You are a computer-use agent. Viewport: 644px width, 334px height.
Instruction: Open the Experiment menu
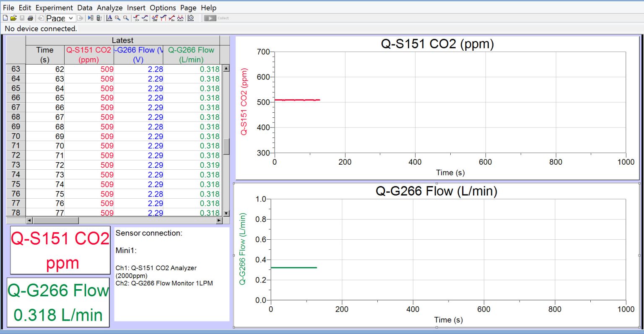pyautogui.click(x=54, y=8)
